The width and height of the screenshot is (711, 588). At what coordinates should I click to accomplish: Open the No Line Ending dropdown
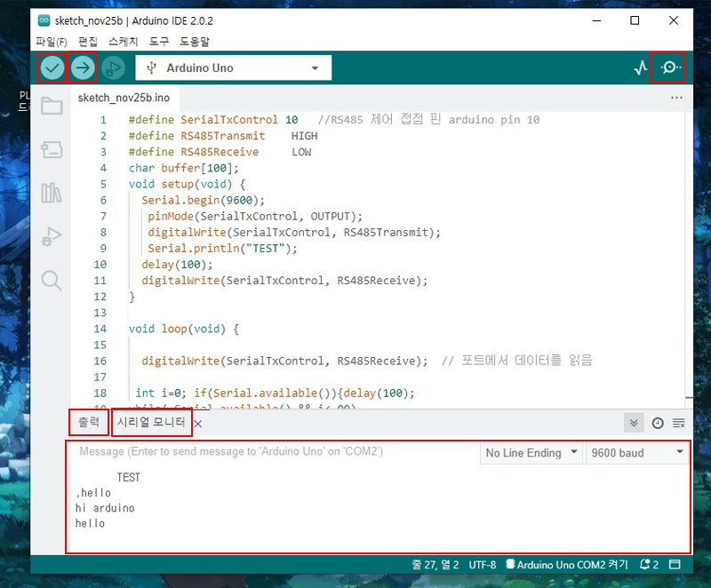click(531, 453)
